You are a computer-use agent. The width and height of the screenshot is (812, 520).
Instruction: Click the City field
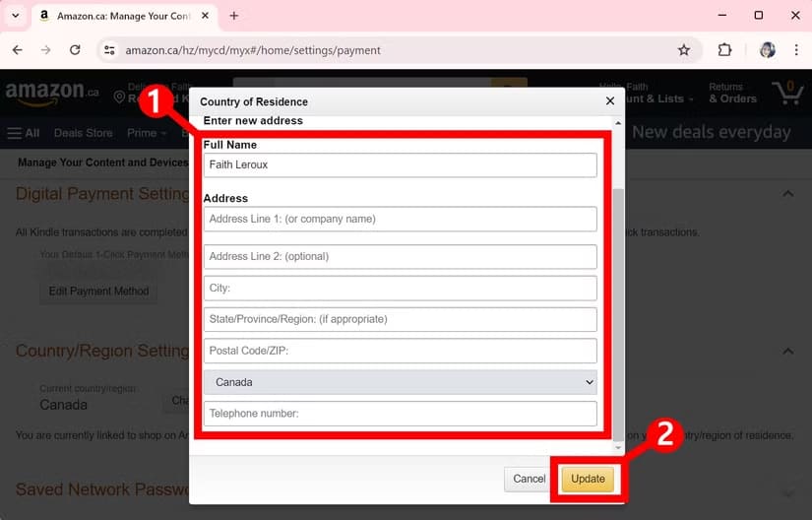click(401, 288)
